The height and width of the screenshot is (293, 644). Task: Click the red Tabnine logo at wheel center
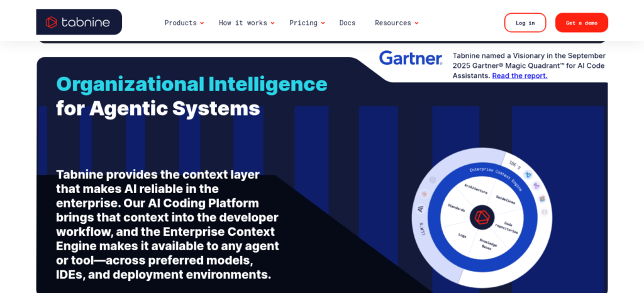(482, 217)
